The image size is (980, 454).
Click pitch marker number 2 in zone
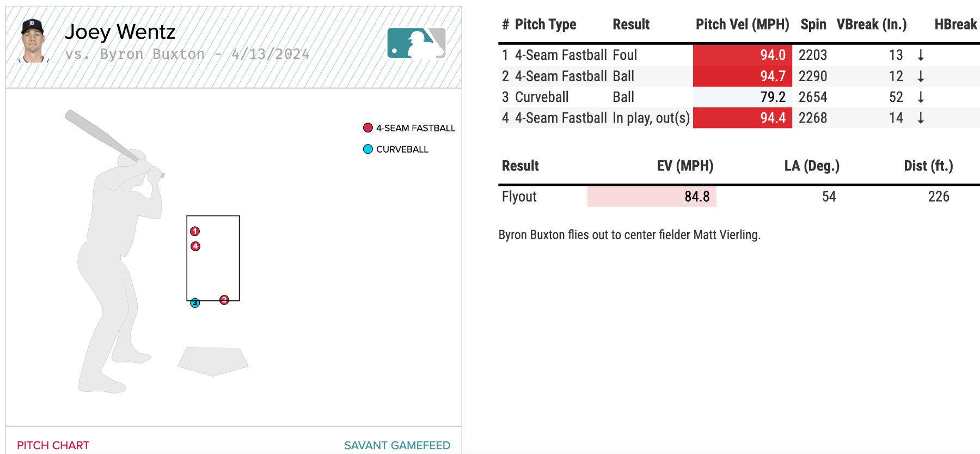coord(224,300)
